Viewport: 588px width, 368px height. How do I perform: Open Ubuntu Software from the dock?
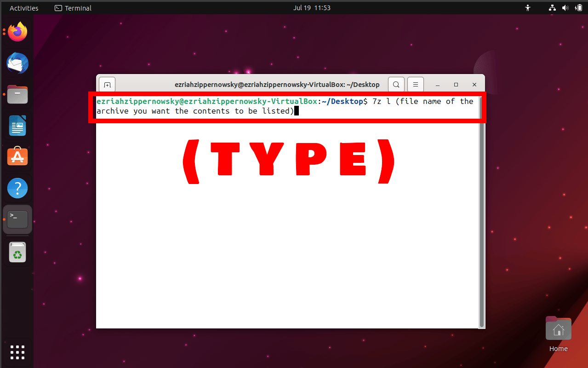(x=17, y=156)
